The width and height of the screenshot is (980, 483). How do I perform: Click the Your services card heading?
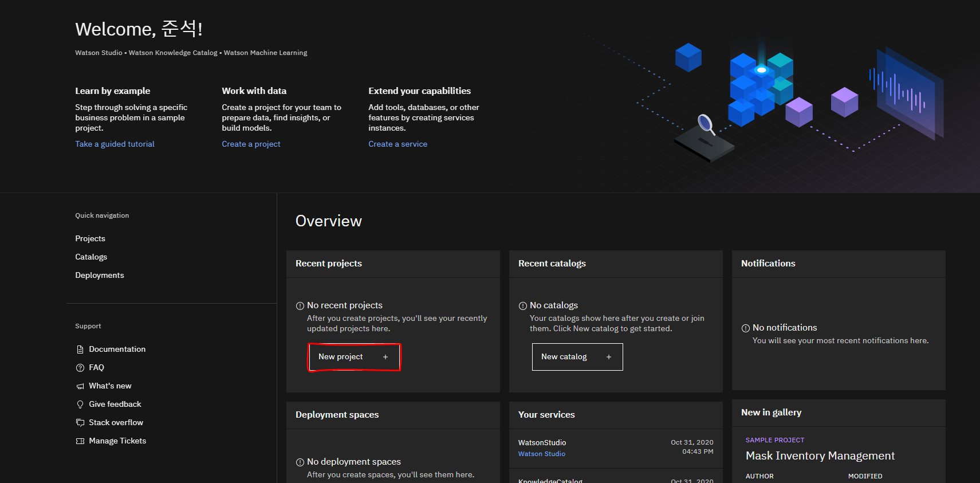[546, 415]
